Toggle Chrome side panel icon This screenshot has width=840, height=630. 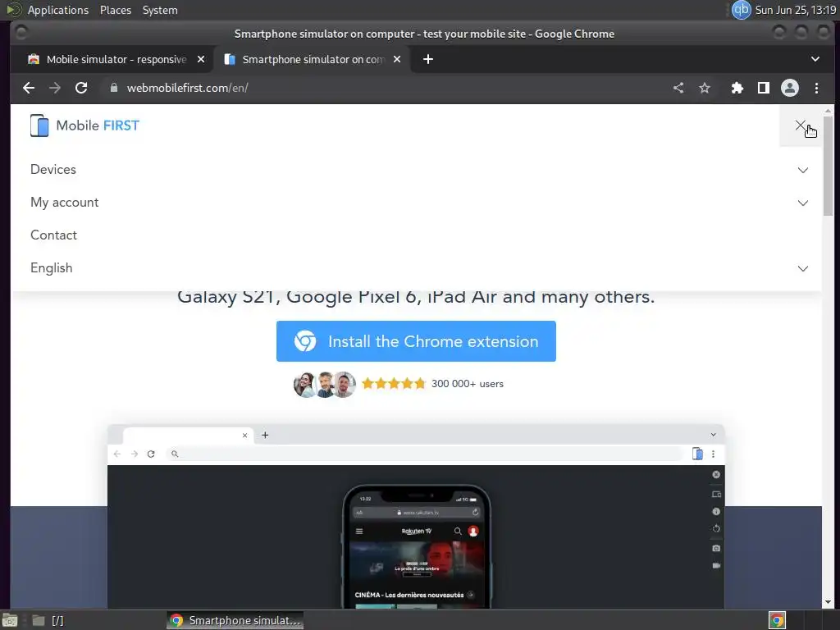(764, 88)
